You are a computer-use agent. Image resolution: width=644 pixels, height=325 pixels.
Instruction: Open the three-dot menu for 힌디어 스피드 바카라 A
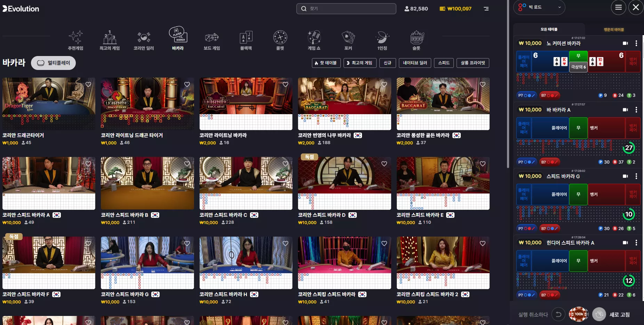click(636, 243)
